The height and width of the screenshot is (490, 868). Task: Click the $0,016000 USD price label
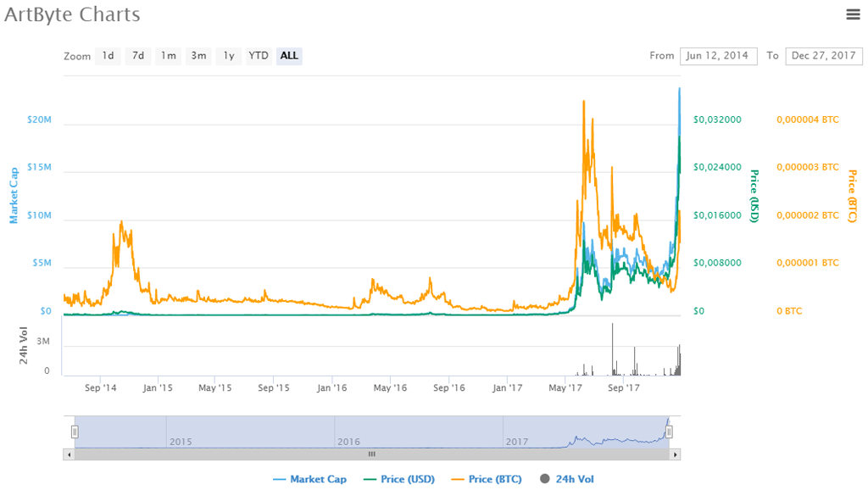(x=717, y=215)
